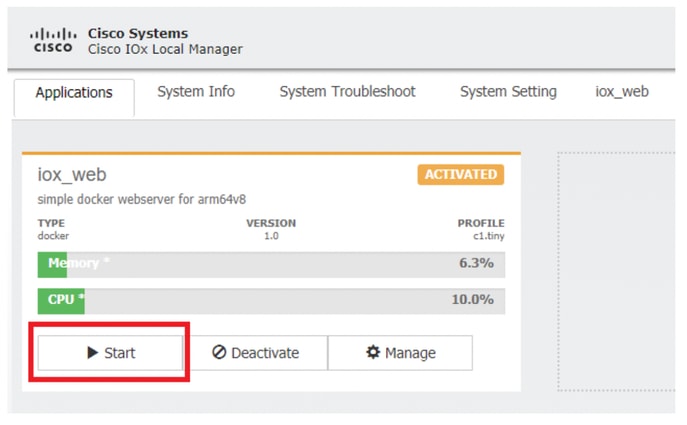The image size is (687, 425).
Task: Open the Applications tab
Action: coord(74,97)
